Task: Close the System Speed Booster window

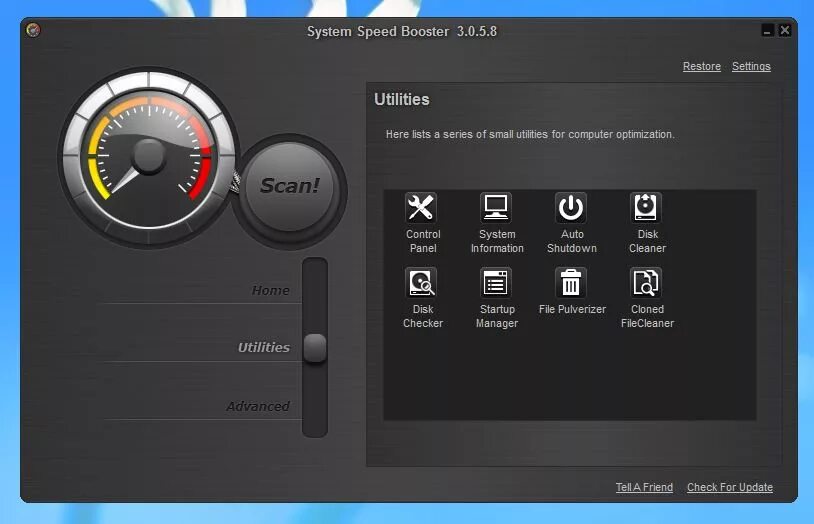Action: pos(785,31)
